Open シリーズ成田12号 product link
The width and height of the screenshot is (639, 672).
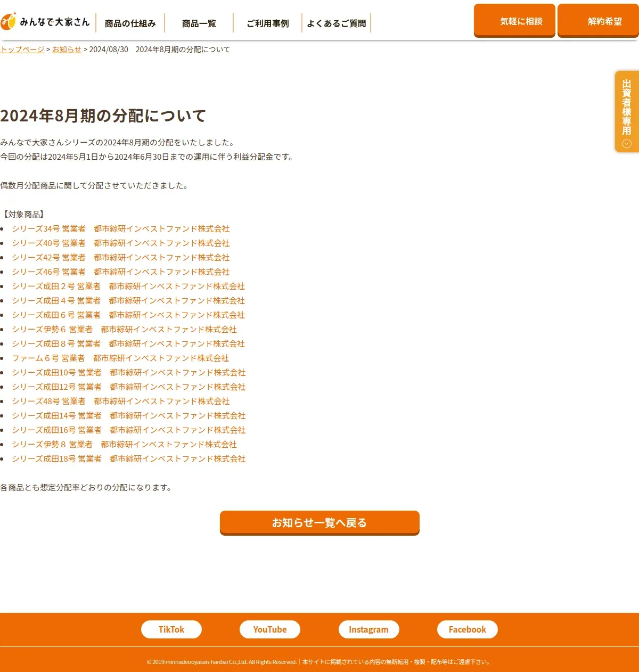pyautogui.click(x=129, y=387)
